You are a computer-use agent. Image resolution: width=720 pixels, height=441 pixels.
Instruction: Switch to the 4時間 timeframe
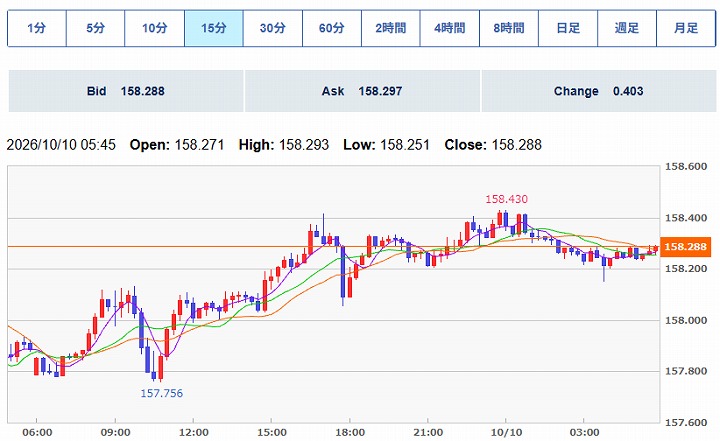(450, 28)
